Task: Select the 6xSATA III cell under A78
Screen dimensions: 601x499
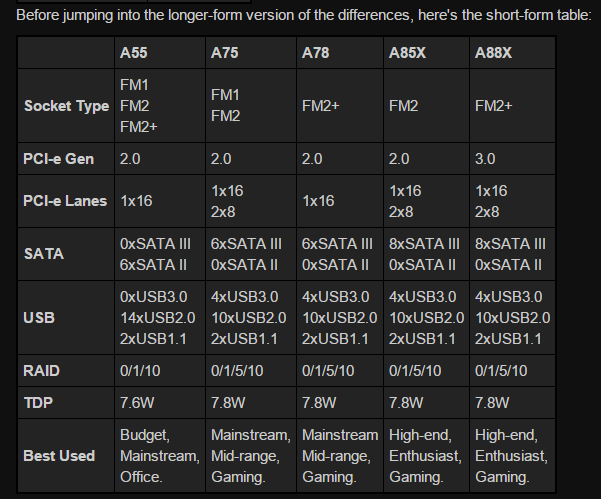Action: (x=340, y=254)
